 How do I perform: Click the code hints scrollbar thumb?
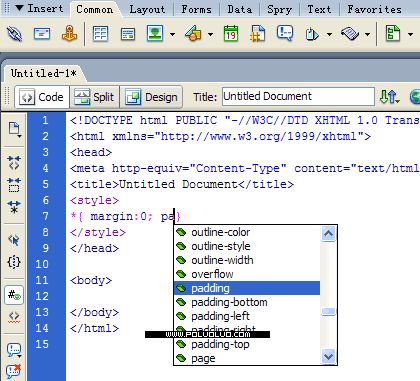[328, 312]
